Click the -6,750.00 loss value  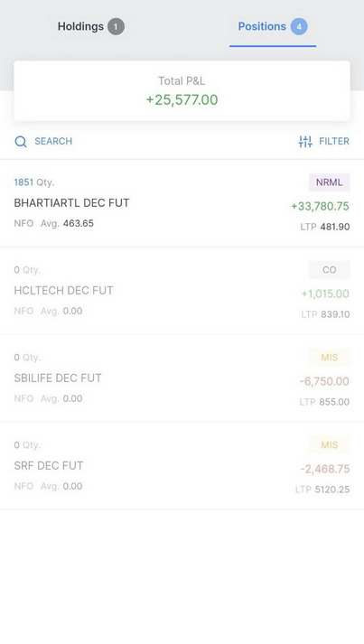[324, 381]
